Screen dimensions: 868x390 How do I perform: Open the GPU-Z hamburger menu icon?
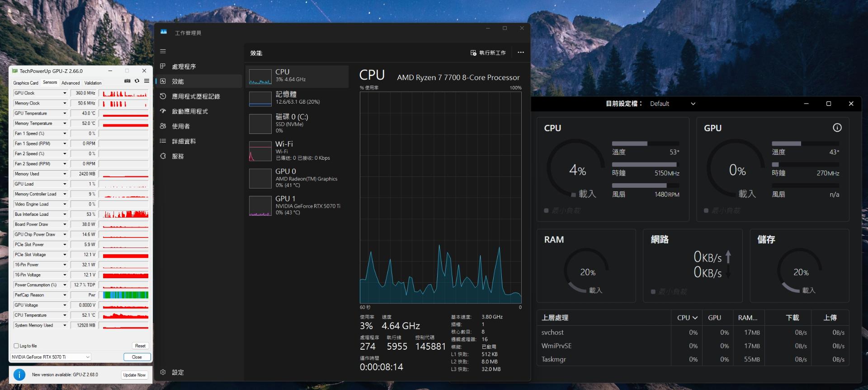[146, 81]
